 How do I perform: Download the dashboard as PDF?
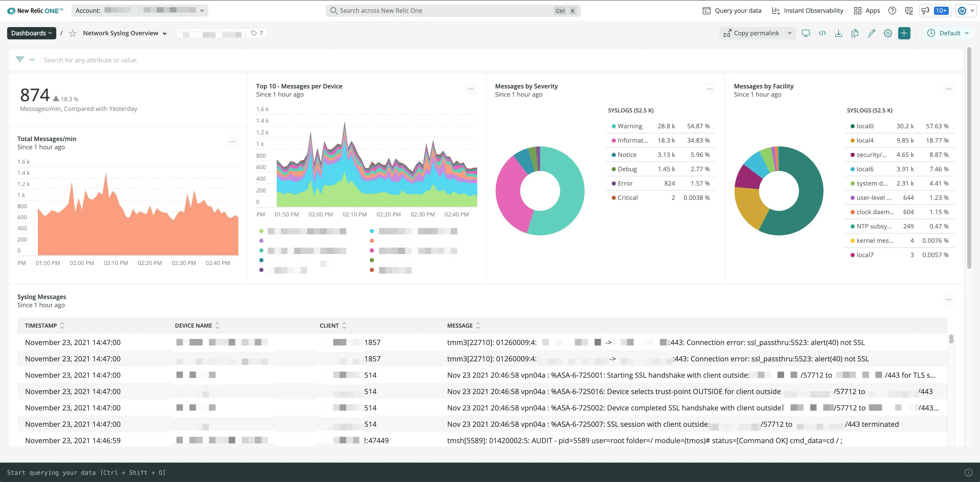point(839,33)
